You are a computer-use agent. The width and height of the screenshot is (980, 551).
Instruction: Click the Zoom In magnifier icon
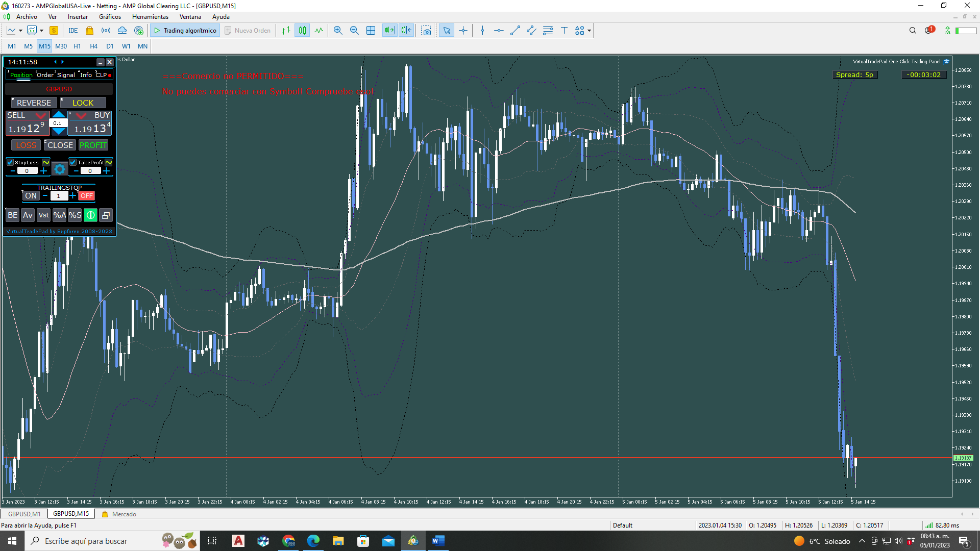pyautogui.click(x=338, y=31)
